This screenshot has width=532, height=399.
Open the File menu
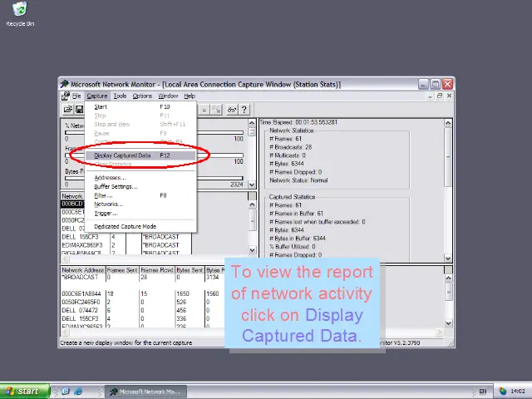coord(76,96)
